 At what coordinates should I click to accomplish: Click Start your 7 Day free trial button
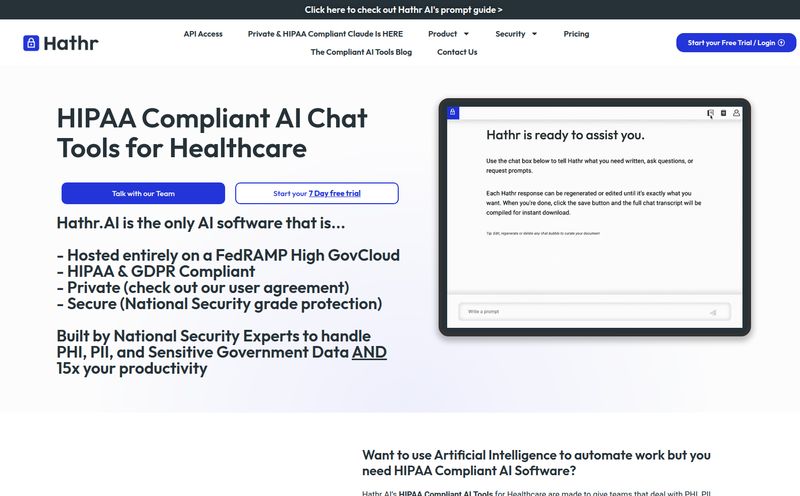pos(317,193)
